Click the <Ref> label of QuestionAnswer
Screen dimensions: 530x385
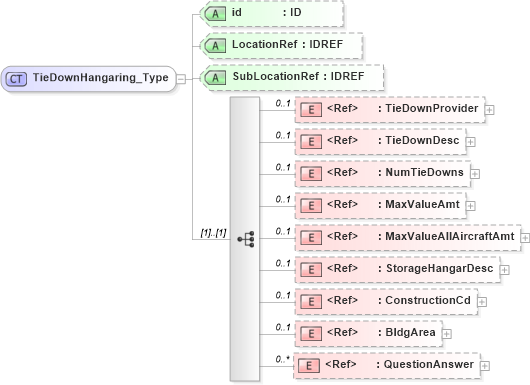click(x=341, y=364)
